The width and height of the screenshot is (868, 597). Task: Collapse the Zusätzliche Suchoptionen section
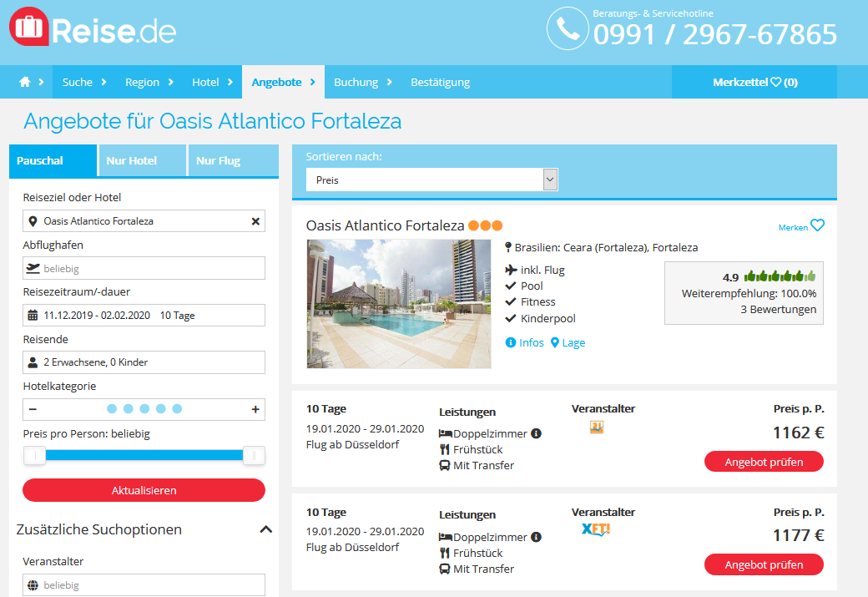click(265, 529)
